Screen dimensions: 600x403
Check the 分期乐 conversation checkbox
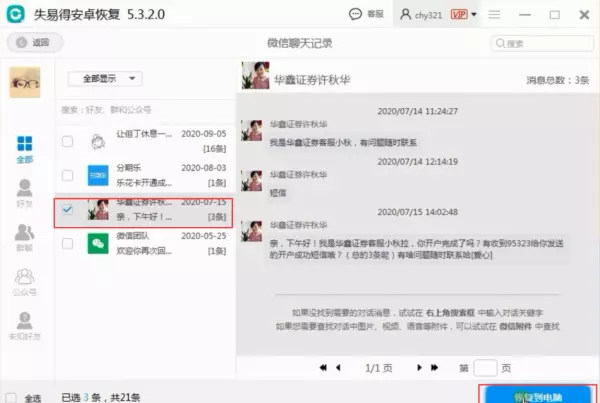[67, 176]
